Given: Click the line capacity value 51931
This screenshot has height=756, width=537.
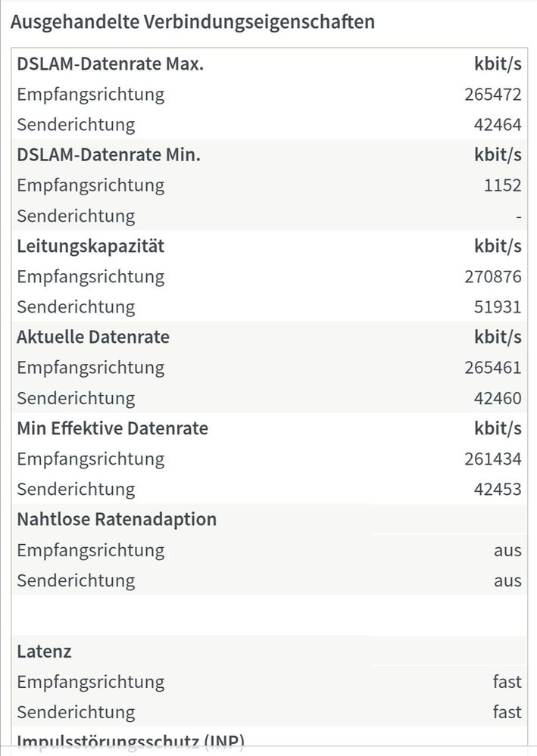Looking at the screenshot, I should [498, 307].
